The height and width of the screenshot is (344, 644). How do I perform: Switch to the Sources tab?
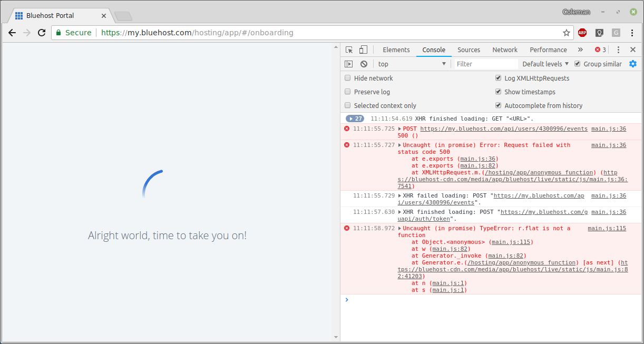pyautogui.click(x=469, y=50)
